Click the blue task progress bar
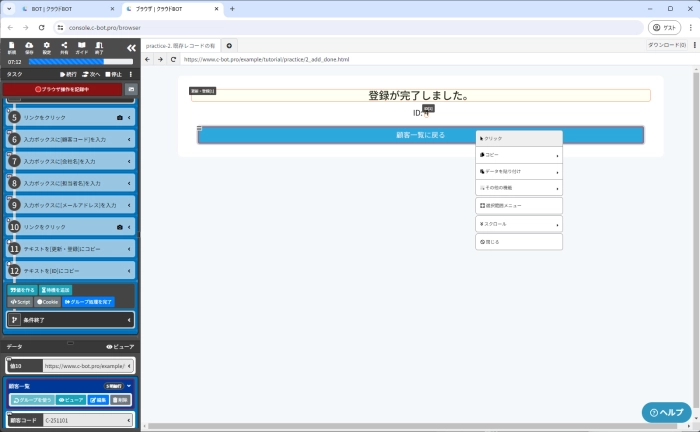700x432 pixels. tap(77, 62)
